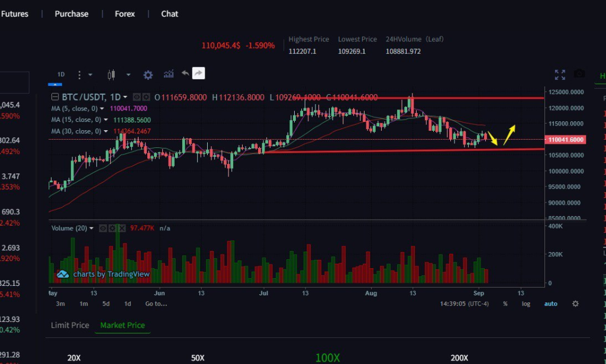Click the undo arrow icon
This screenshot has height=364, width=606.
click(x=185, y=73)
